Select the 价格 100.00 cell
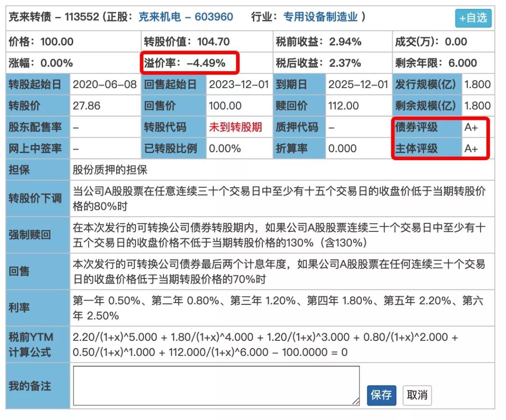 [73, 42]
